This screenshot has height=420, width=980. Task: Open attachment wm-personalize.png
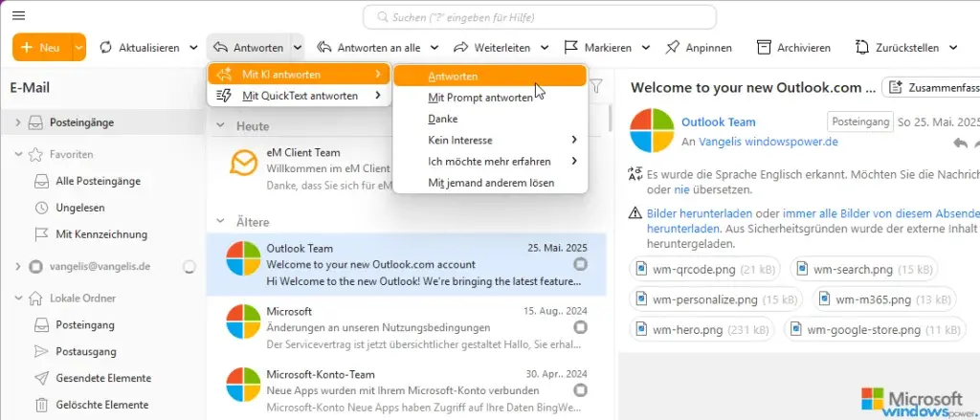(x=716, y=299)
